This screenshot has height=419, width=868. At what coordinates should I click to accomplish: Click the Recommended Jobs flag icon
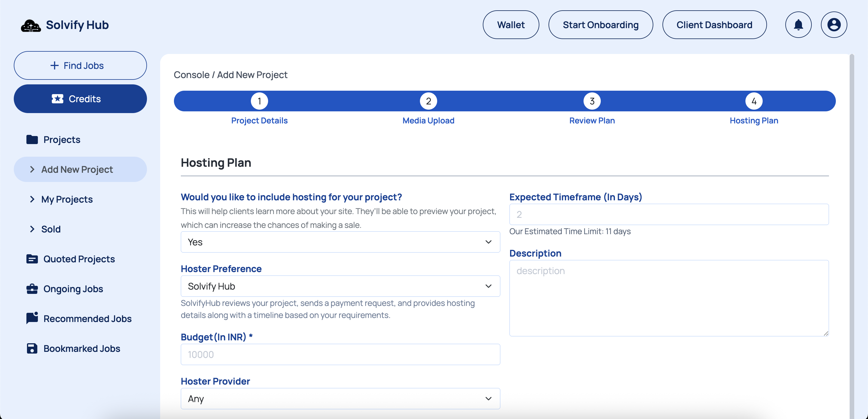[x=32, y=318]
